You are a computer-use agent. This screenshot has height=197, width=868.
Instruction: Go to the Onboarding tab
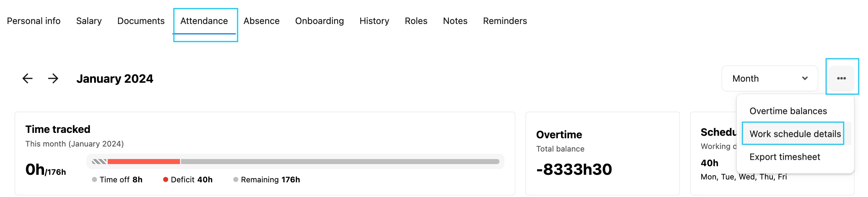(320, 21)
